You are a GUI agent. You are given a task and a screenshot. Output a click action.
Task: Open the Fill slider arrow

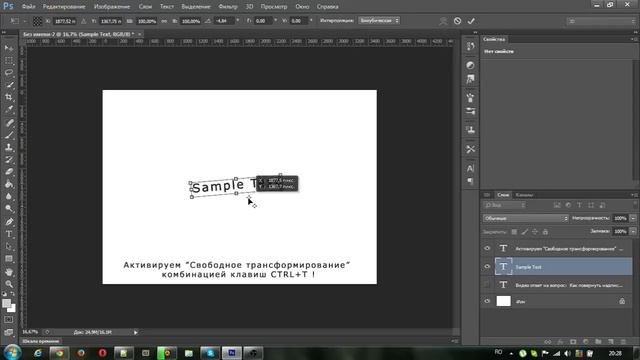(633, 231)
